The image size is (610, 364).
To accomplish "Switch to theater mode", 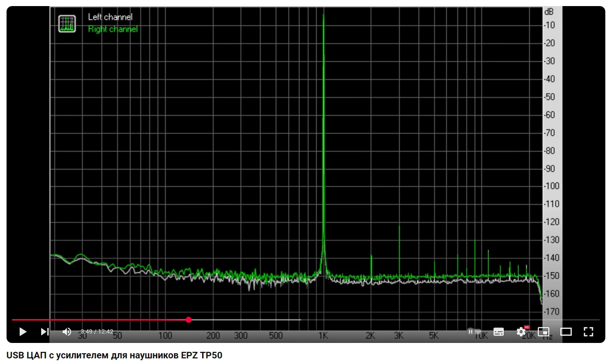I will pos(566,332).
